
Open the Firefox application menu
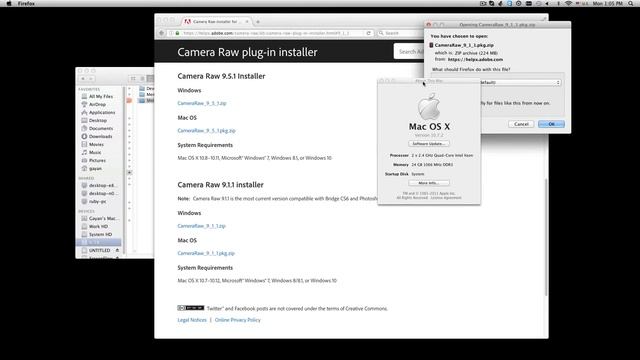(x=26, y=3)
